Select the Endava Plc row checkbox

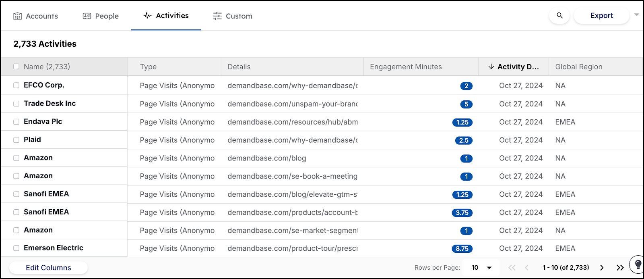click(16, 122)
